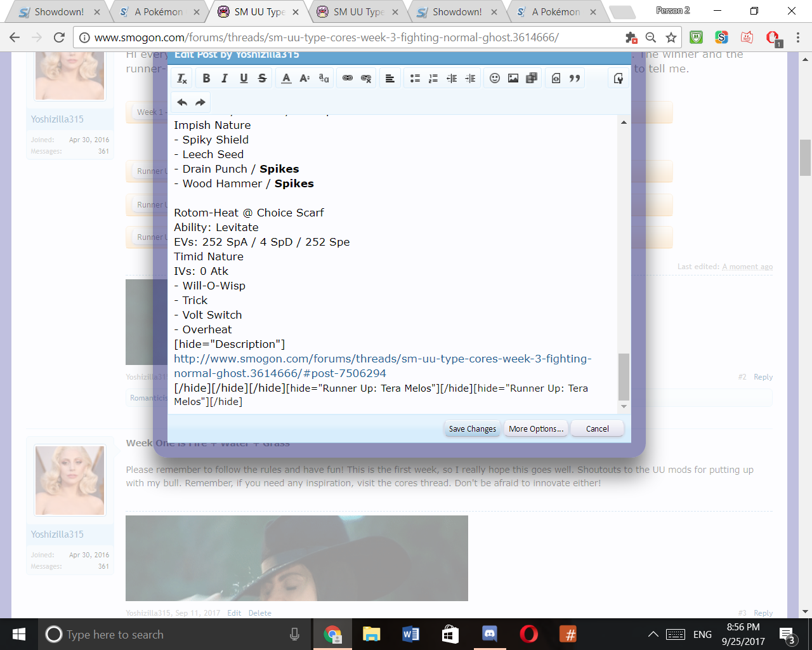This screenshot has height=650, width=812.
Task: Switch to the first Showdown! browser tab
Action: [x=58, y=11]
